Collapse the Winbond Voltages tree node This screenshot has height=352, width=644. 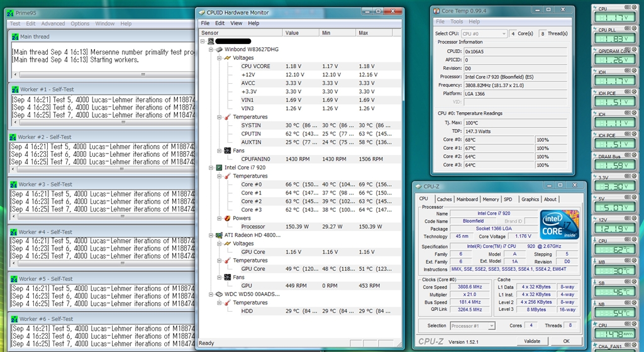click(219, 57)
